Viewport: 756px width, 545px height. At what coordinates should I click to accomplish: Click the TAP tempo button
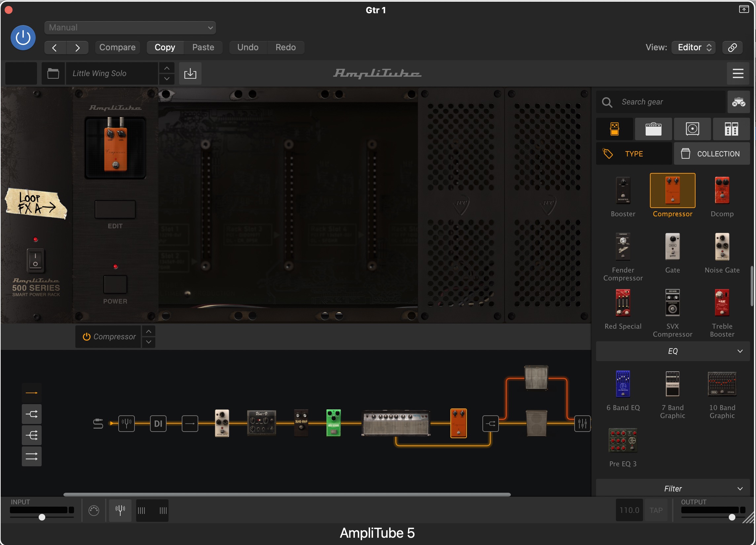(656, 510)
